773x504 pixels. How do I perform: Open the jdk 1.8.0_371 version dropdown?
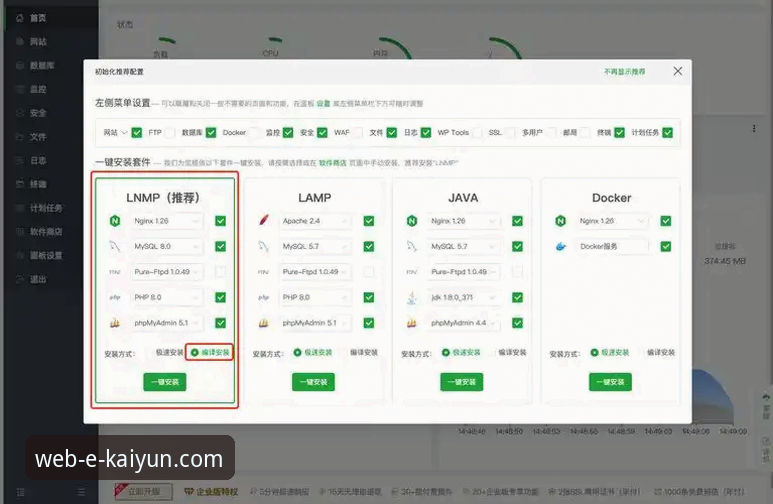[x=463, y=297]
